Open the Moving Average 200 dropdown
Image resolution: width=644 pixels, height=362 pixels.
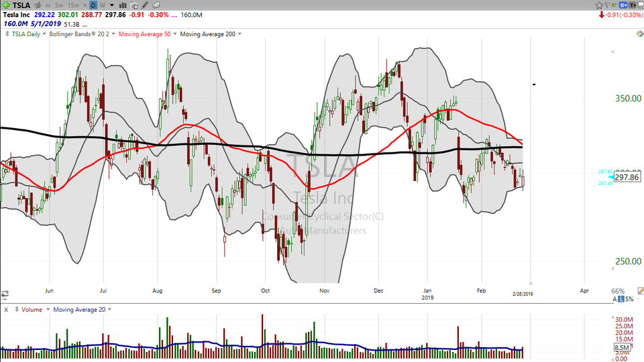(240, 34)
